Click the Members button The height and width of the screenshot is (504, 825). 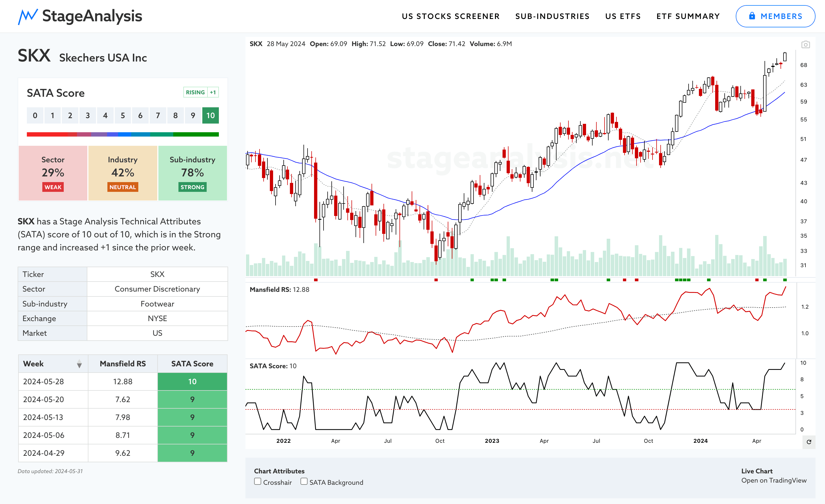point(775,16)
